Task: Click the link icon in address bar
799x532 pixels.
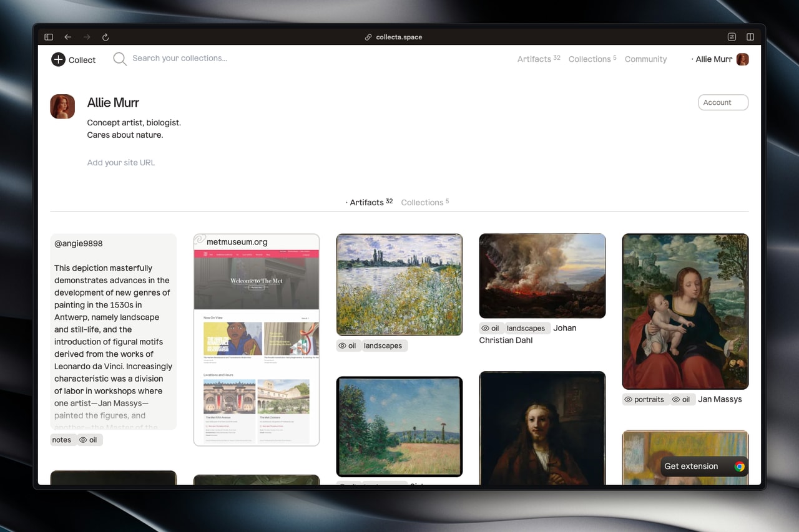Action: point(368,37)
